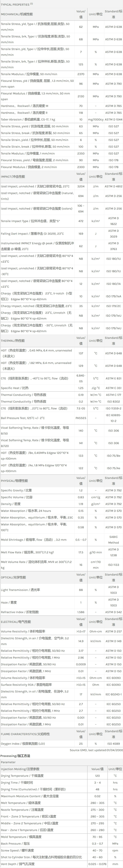Click the OPTICAL section header
The height and width of the screenshot is (868, 123).
(13, 577)
